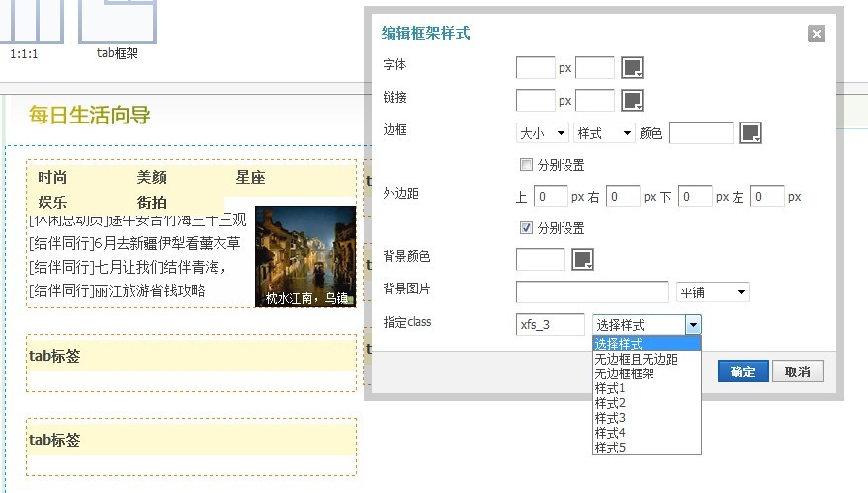The height and width of the screenshot is (493, 868).
Task: Focus the font color value field
Action: pyautogui.click(x=595, y=67)
